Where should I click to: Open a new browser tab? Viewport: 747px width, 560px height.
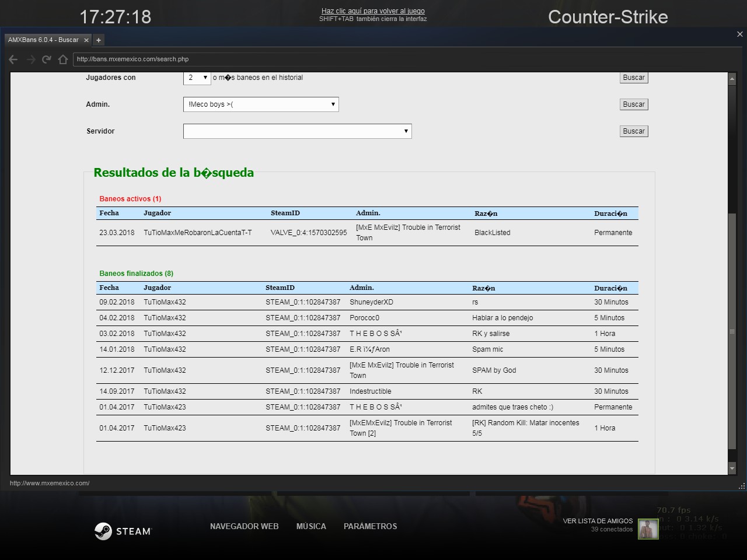tap(99, 40)
